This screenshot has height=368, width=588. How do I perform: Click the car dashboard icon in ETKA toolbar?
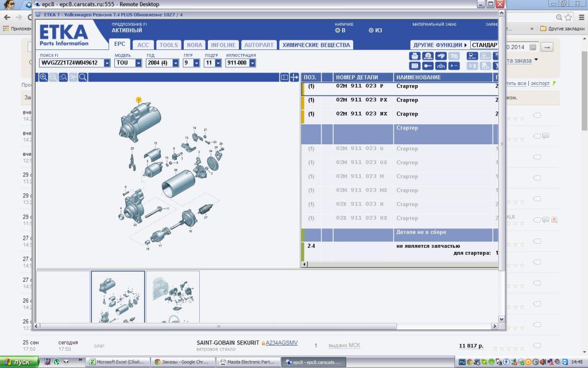click(x=440, y=66)
